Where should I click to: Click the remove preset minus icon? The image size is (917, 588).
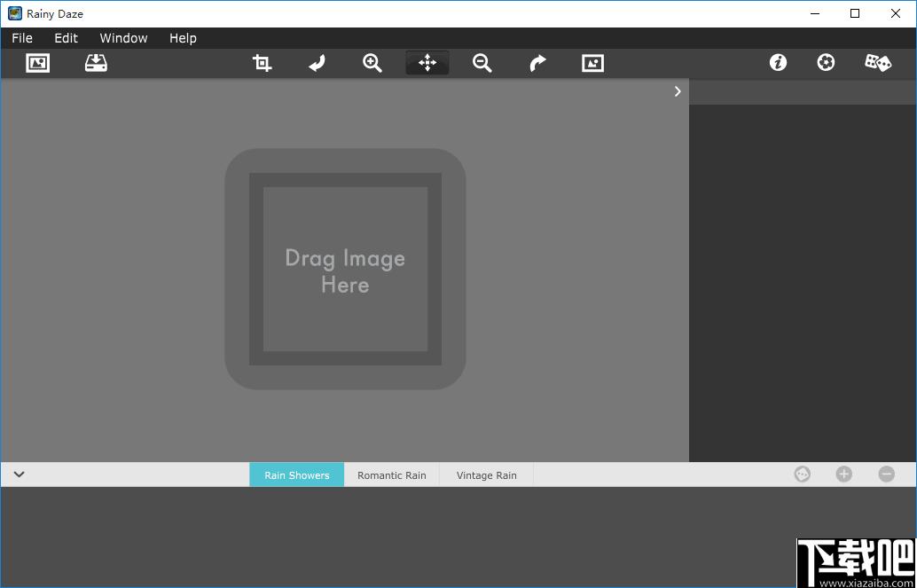point(887,474)
